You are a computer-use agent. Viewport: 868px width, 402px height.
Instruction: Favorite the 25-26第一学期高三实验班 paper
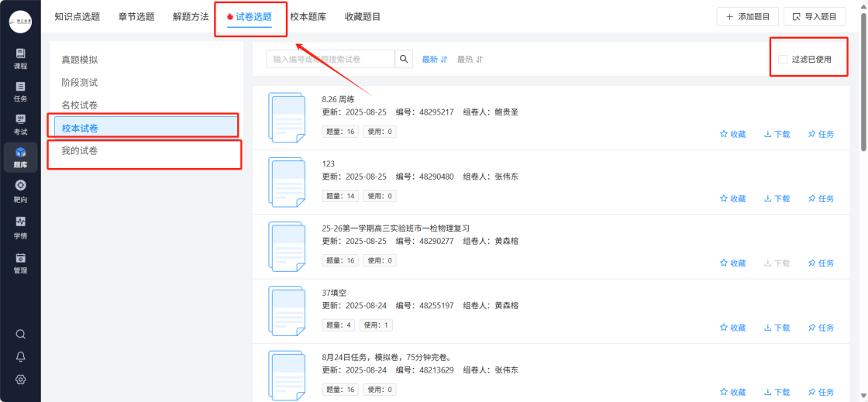(x=732, y=263)
